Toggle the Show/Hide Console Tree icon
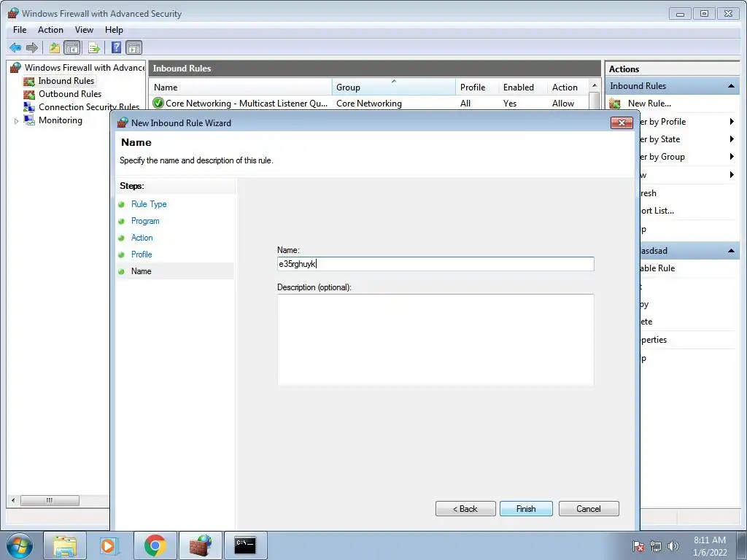The height and width of the screenshot is (560, 747). (x=72, y=47)
